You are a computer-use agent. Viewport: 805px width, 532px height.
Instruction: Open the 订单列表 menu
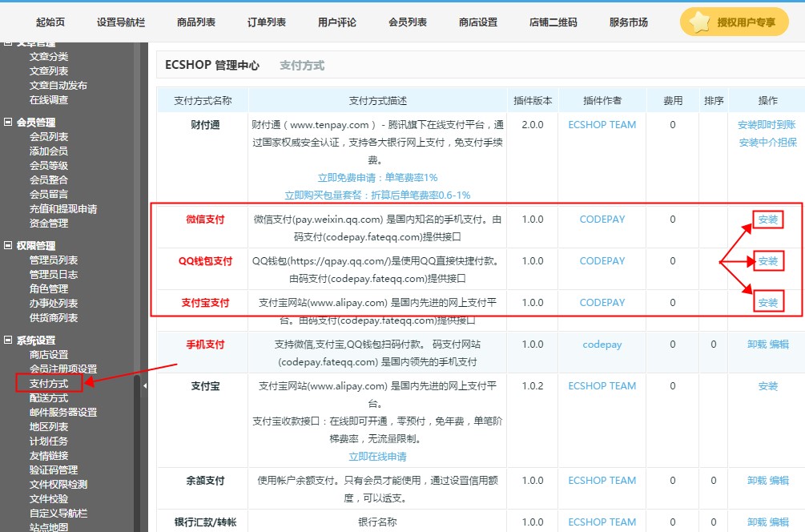pyautogui.click(x=266, y=22)
